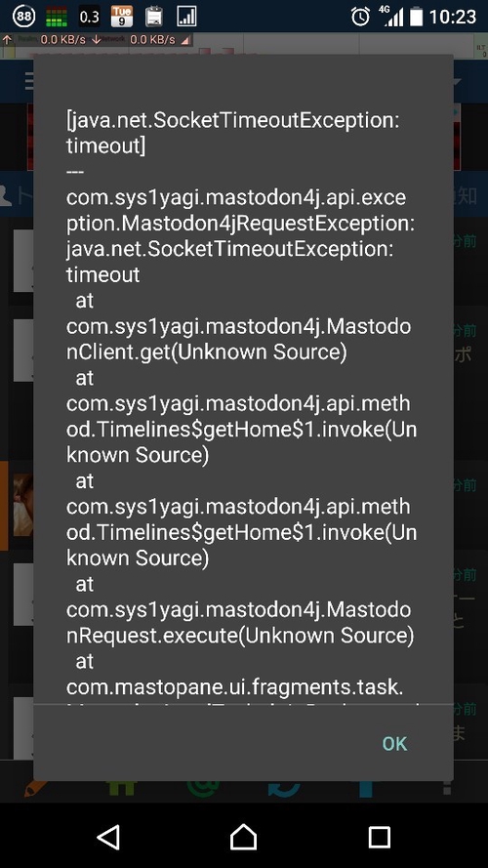Tap the alarm clock status icon

point(360,17)
